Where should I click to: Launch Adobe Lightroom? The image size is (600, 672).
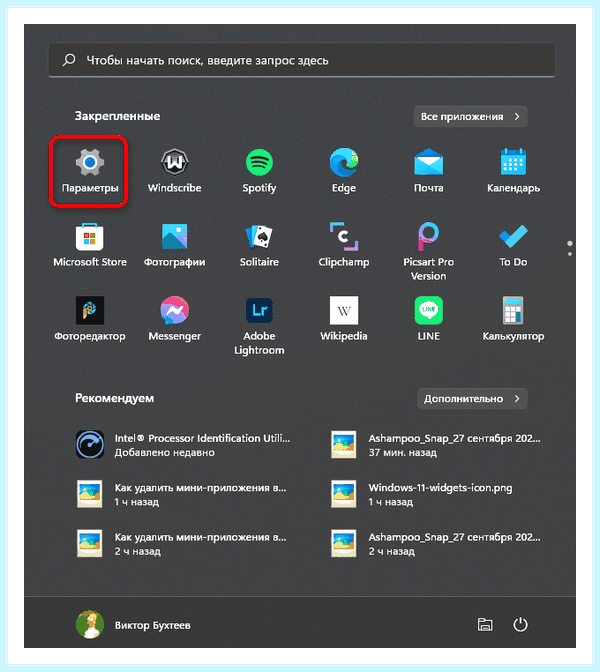pyautogui.click(x=259, y=326)
